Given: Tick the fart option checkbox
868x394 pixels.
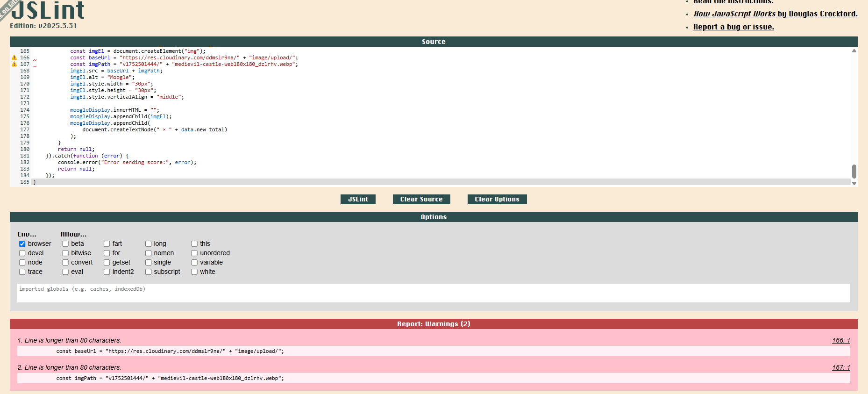Looking at the screenshot, I should tap(107, 244).
